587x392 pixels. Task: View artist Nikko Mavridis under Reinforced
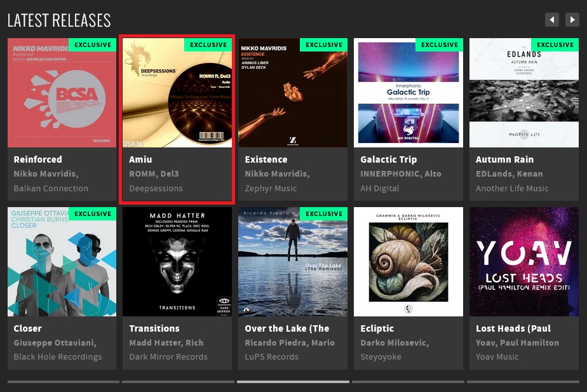[x=46, y=173]
